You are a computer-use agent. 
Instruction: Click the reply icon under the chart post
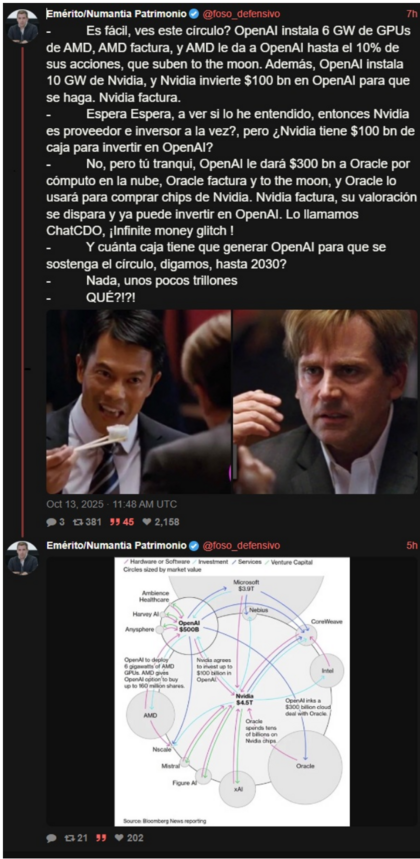point(51,838)
